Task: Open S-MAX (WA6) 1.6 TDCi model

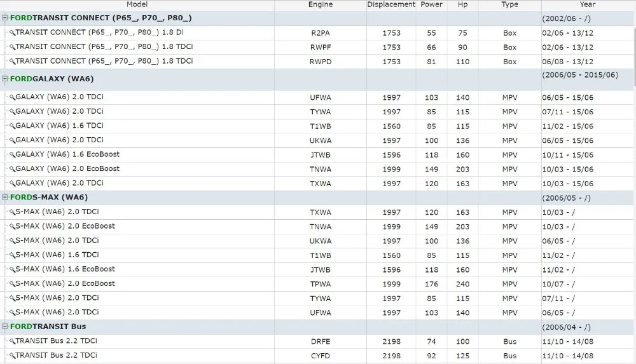Action: point(57,255)
